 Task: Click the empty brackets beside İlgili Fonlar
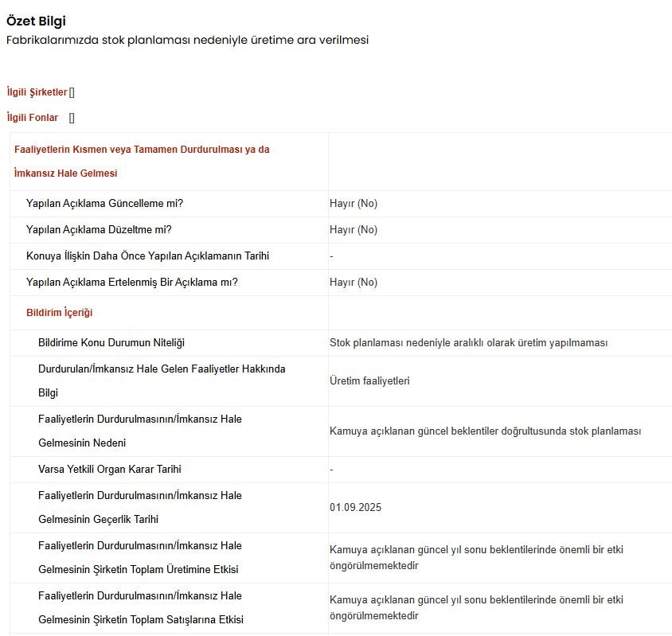coord(72,118)
